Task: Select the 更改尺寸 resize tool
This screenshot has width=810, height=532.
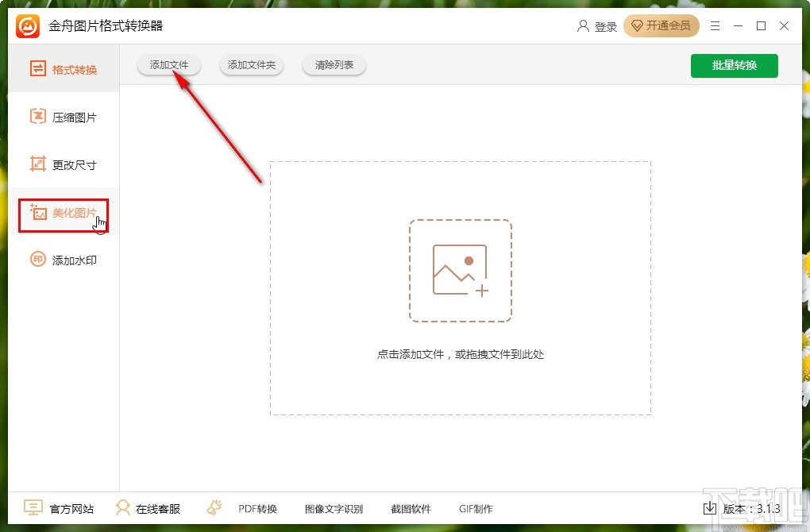Action: (62, 164)
